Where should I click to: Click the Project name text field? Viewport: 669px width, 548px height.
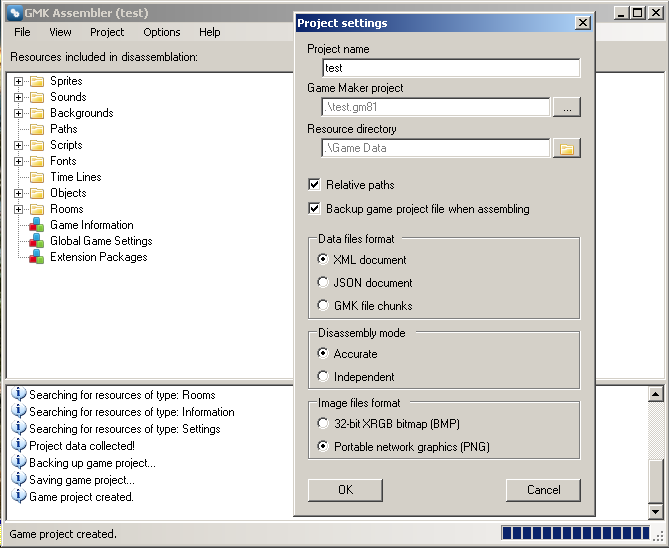click(x=451, y=68)
